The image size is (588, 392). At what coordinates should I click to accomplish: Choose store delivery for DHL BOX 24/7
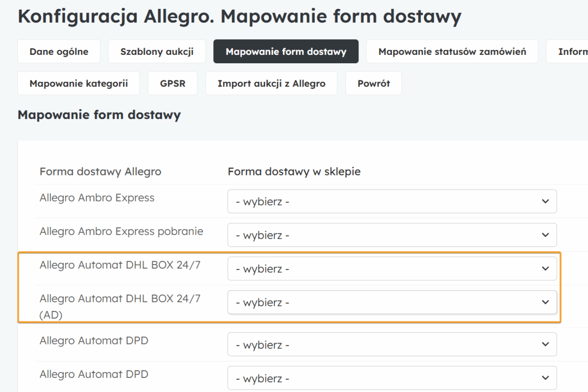tap(392, 269)
